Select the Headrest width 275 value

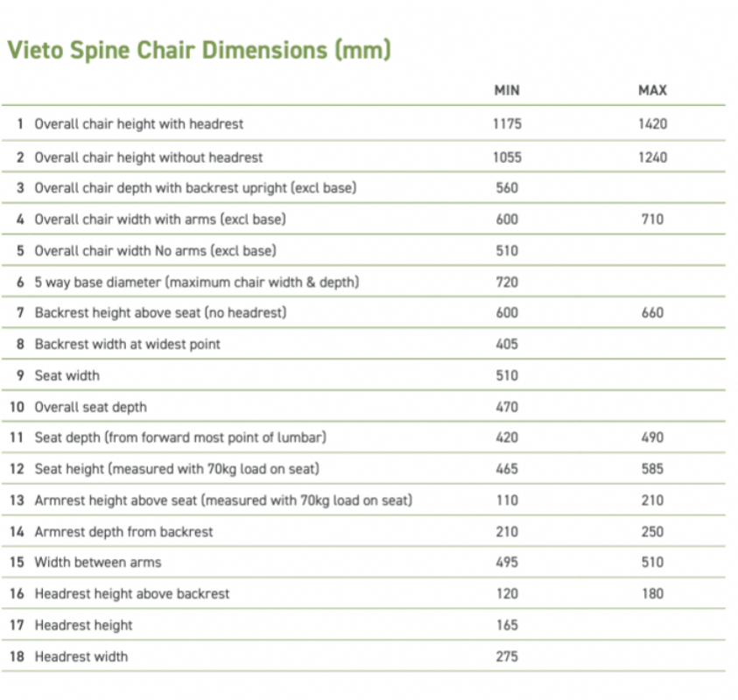pos(507,657)
